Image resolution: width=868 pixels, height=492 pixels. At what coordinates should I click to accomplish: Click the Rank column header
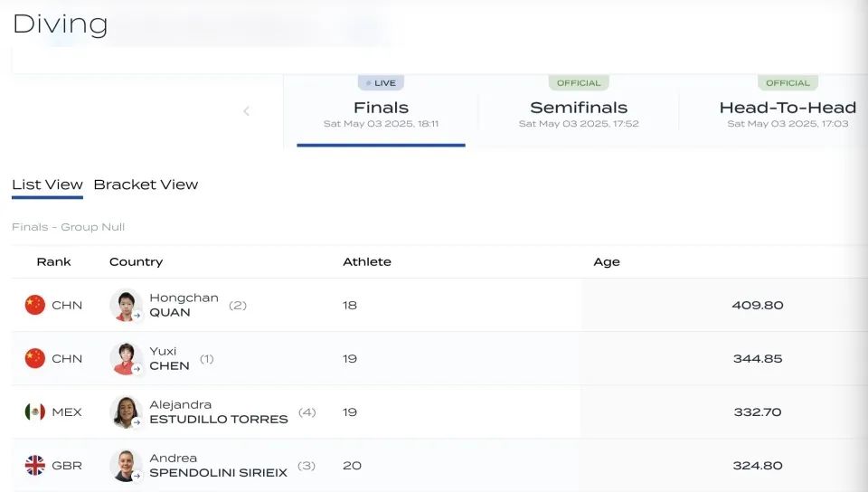pyautogui.click(x=53, y=261)
